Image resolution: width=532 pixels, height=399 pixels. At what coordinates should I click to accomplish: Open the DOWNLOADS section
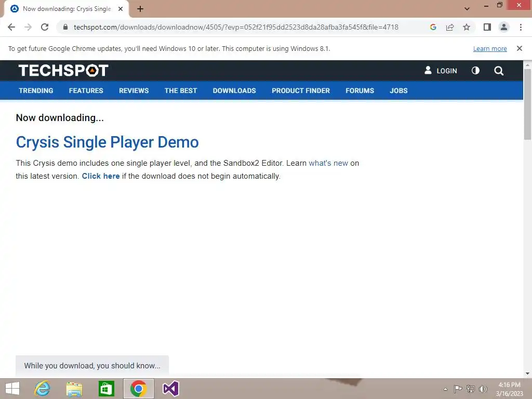tap(234, 90)
